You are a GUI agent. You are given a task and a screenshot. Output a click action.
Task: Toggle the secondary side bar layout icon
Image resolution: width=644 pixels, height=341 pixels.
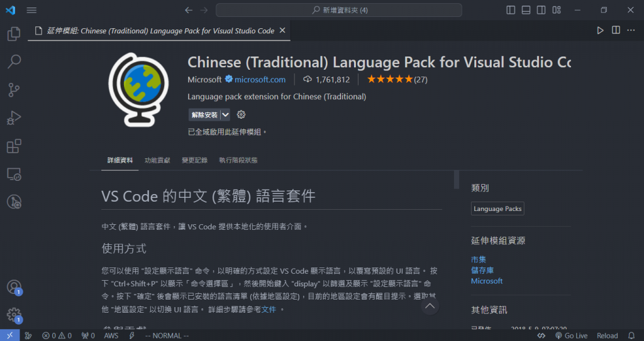point(541,10)
